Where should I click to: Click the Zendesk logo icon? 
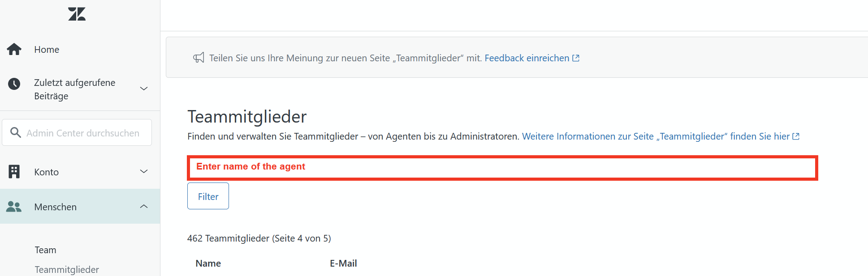point(77,14)
